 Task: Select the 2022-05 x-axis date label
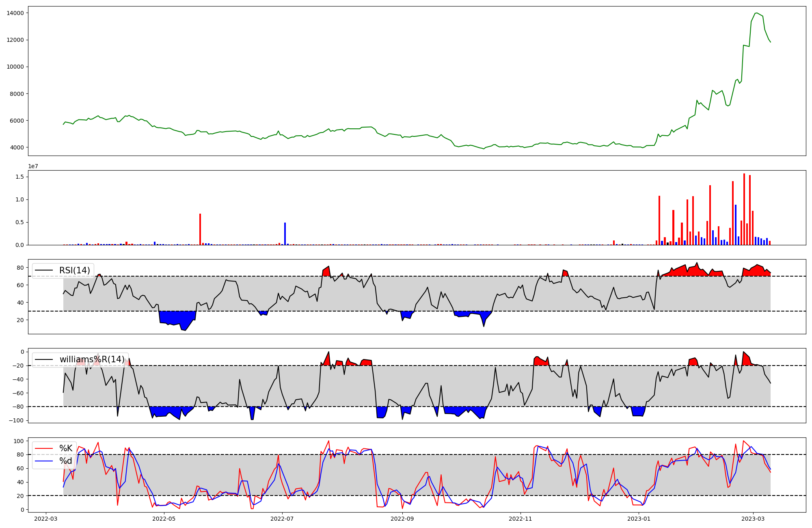164,519
